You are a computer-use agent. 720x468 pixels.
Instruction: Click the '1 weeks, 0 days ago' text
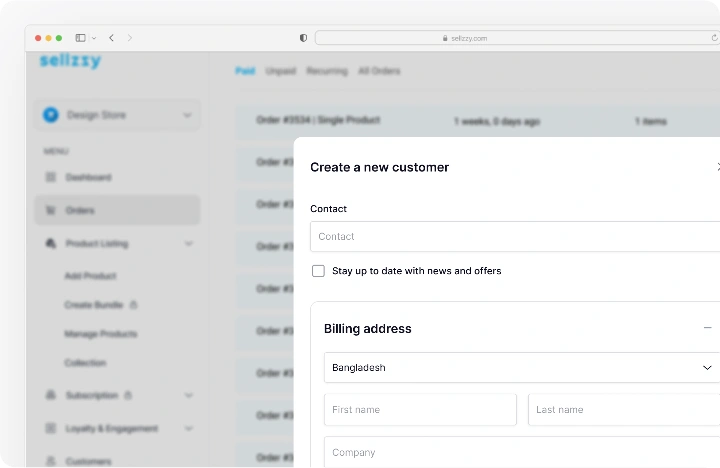pyautogui.click(x=497, y=121)
